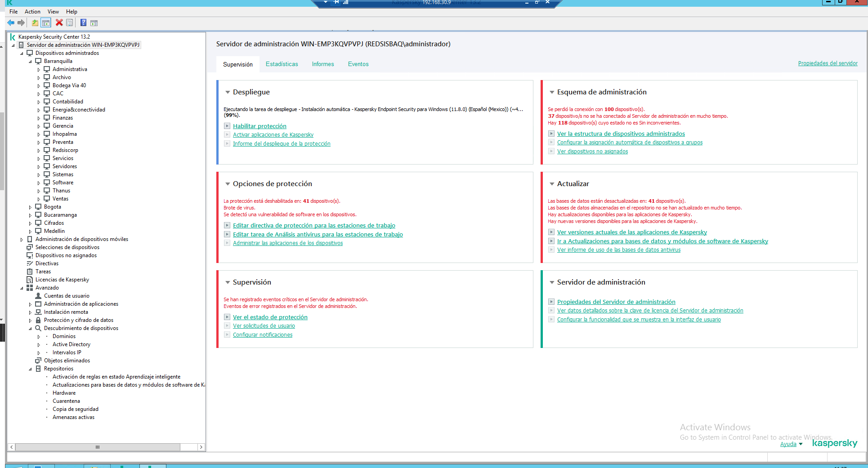The height and width of the screenshot is (468, 868).
Task: Click the icon next to Selecciones de dispositivos
Action: [30, 247]
